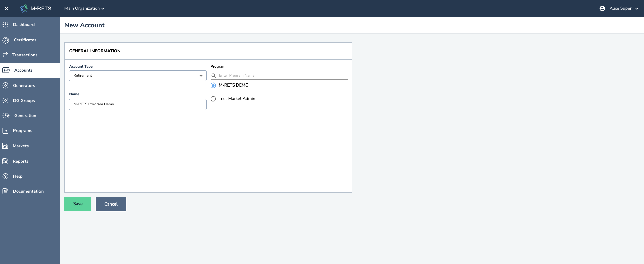Click the Programs icon
Screen dimensions: 644x264
click(5, 131)
